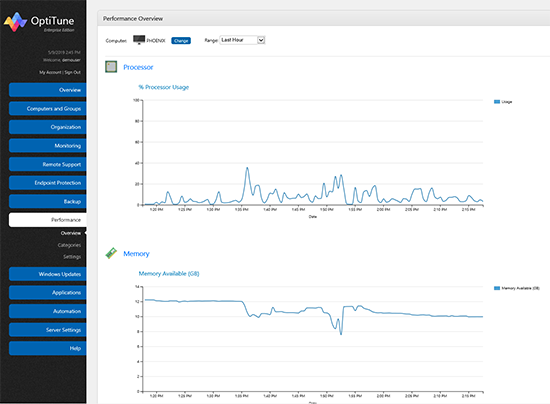Screen dimensions: 550x404
Task: Open the Overview menu in sidebar
Action: (x=48, y=90)
